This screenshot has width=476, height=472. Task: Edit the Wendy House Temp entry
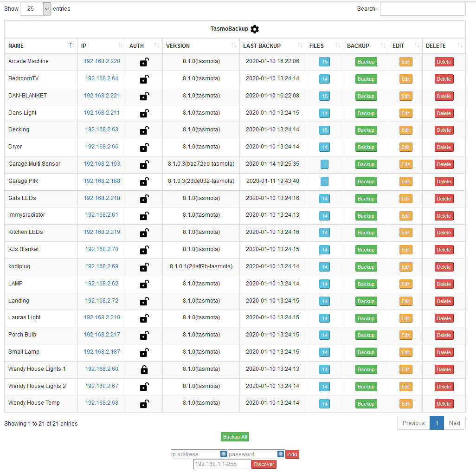coord(405,404)
